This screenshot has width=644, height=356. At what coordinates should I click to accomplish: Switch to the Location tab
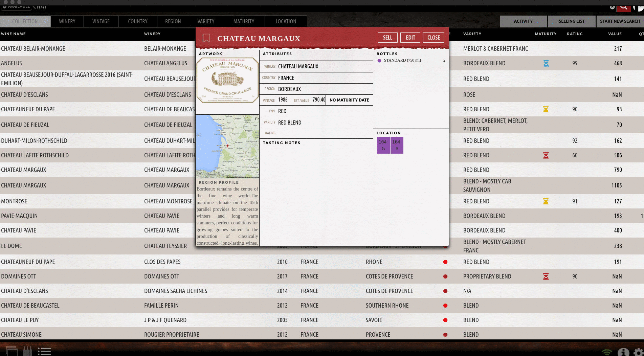(286, 21)
